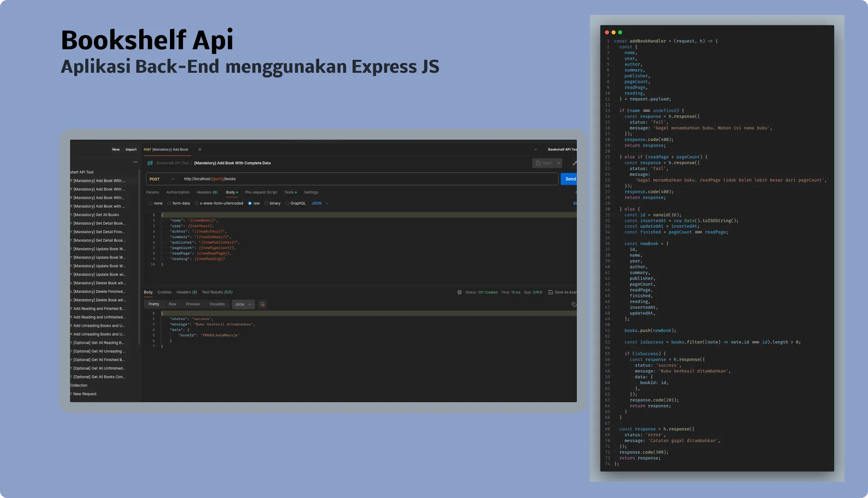Select the x-www-form-urlencoded radio option
The image size is (868, 498).
(x=197, y=203)
